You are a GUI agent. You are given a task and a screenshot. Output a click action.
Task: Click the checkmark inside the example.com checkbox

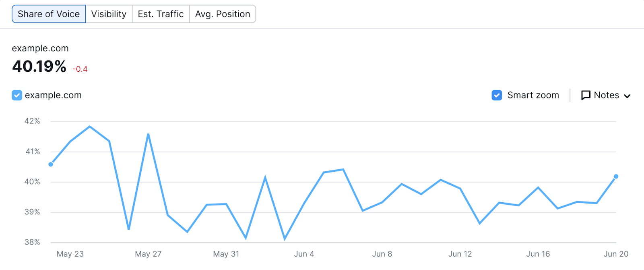17,95
